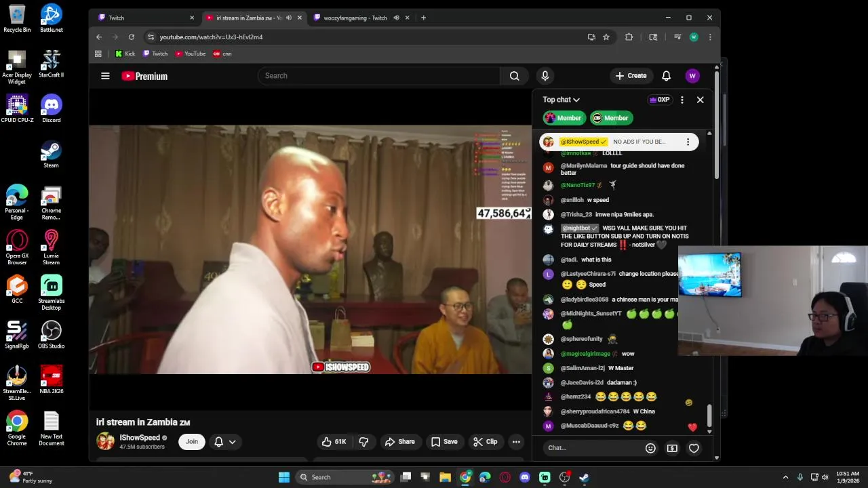Open the YouTube bookmark
The height and width of the screenshot is (488, 868).
click(x=191, y=54)
